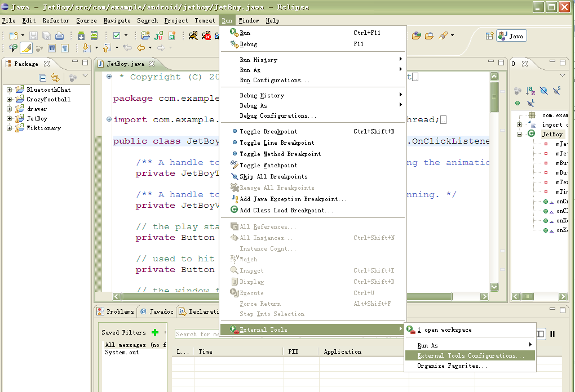Toggle Hide Local Types in Outline

pyautogui.click(x=530, y=103)
